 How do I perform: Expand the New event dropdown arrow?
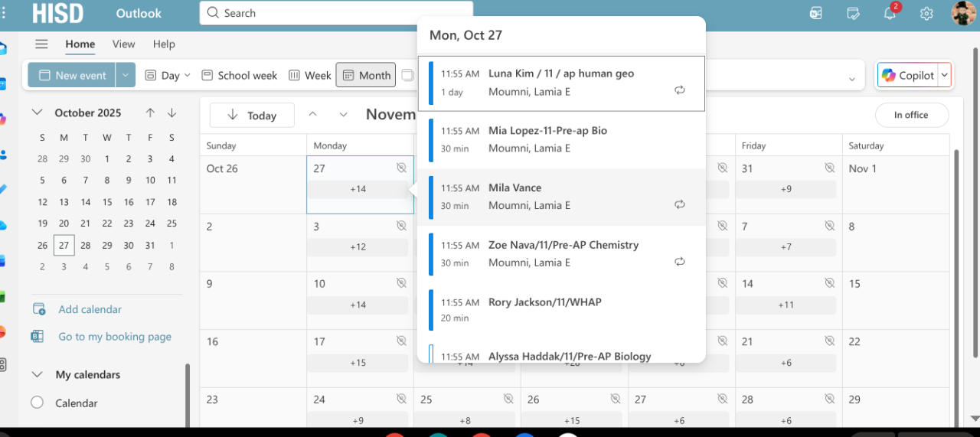(126, 75)
